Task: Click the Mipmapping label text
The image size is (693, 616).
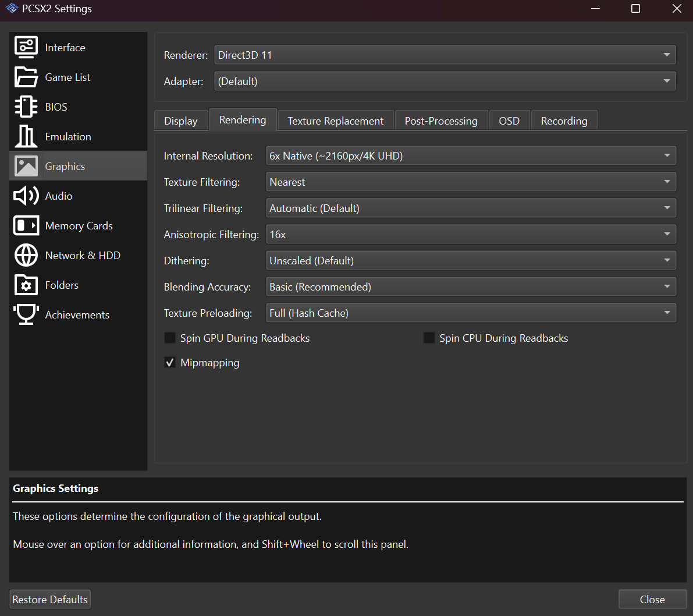Action: pos(210,363)
